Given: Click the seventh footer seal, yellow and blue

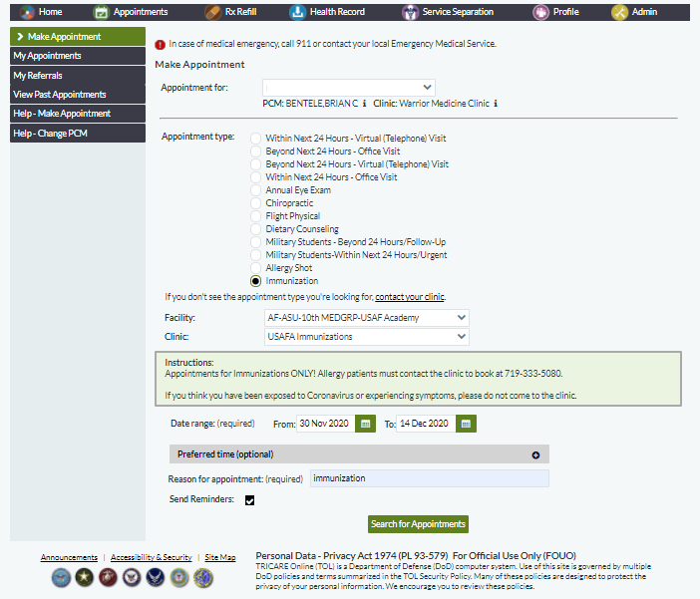Looking at the screenshot, I should (x=203, y=578).
